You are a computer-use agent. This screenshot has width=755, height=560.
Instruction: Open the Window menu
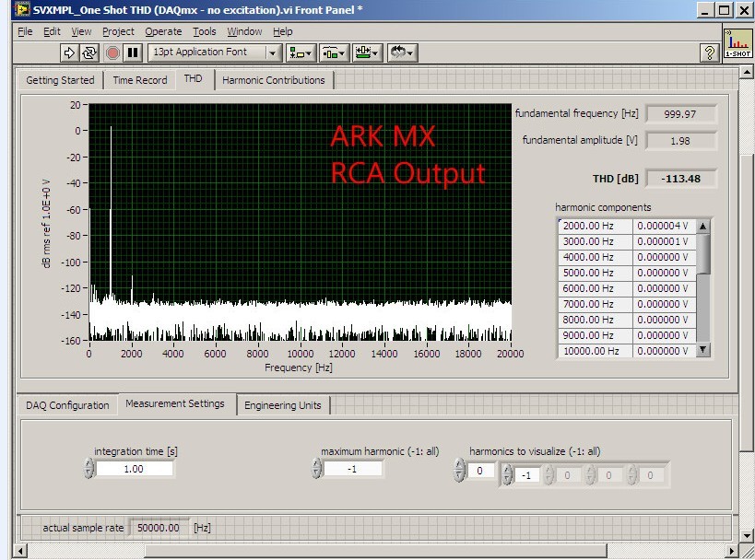click(244, 31)
